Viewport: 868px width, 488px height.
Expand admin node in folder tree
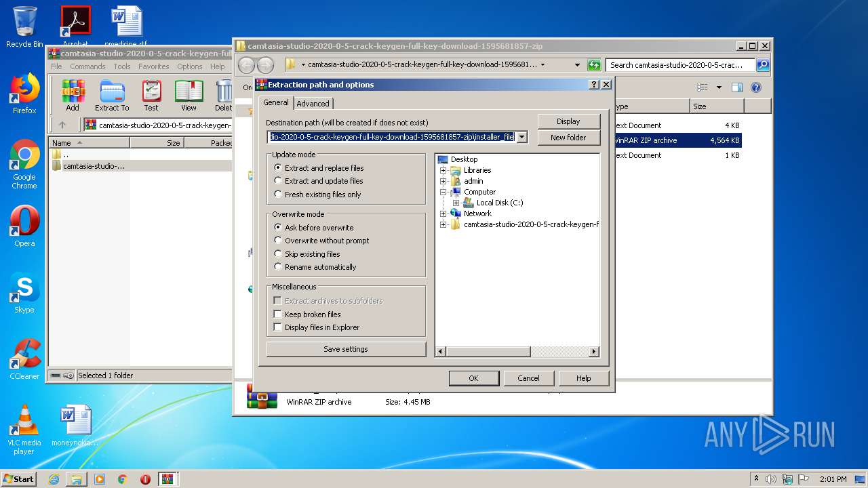443,181
